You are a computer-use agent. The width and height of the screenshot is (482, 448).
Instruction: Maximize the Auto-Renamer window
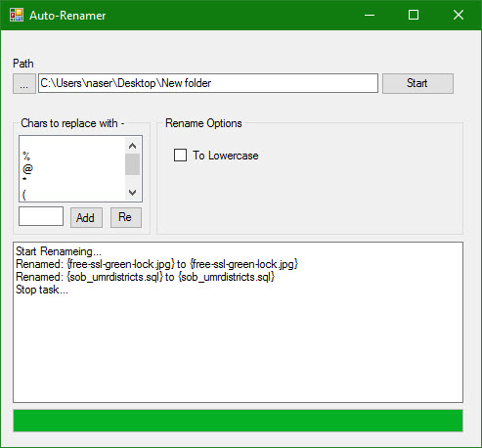414,15
